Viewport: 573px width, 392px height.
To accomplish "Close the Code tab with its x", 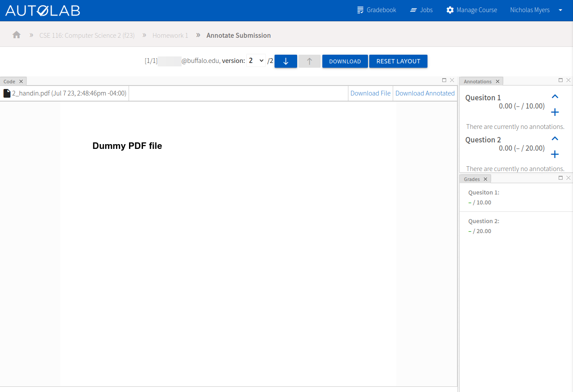I will coord(21,82).
